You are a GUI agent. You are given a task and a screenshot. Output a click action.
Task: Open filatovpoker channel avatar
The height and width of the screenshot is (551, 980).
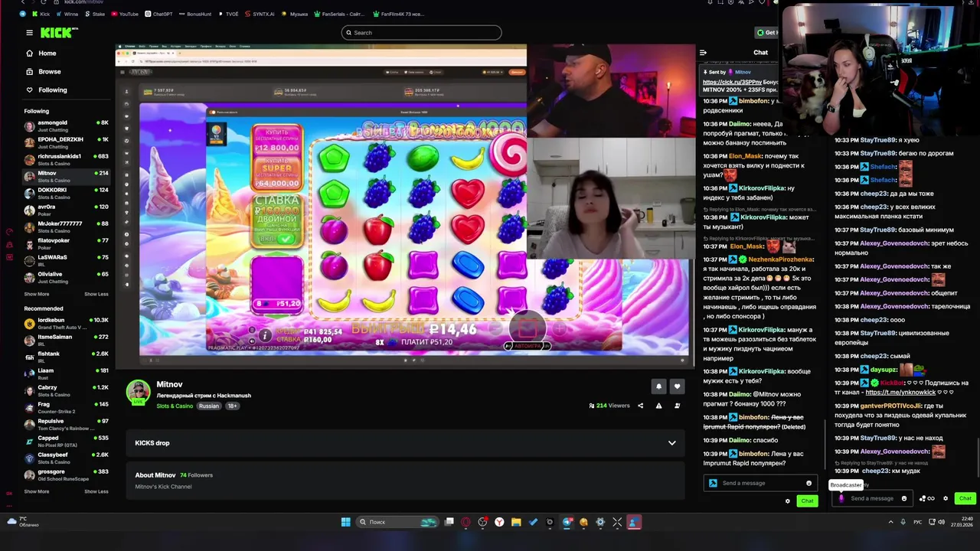click(x=29, y=243)
